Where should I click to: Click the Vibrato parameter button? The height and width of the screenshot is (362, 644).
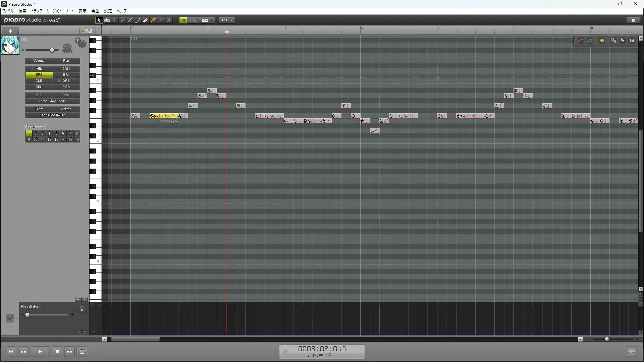pyautogui.click(x=66, y=109)
